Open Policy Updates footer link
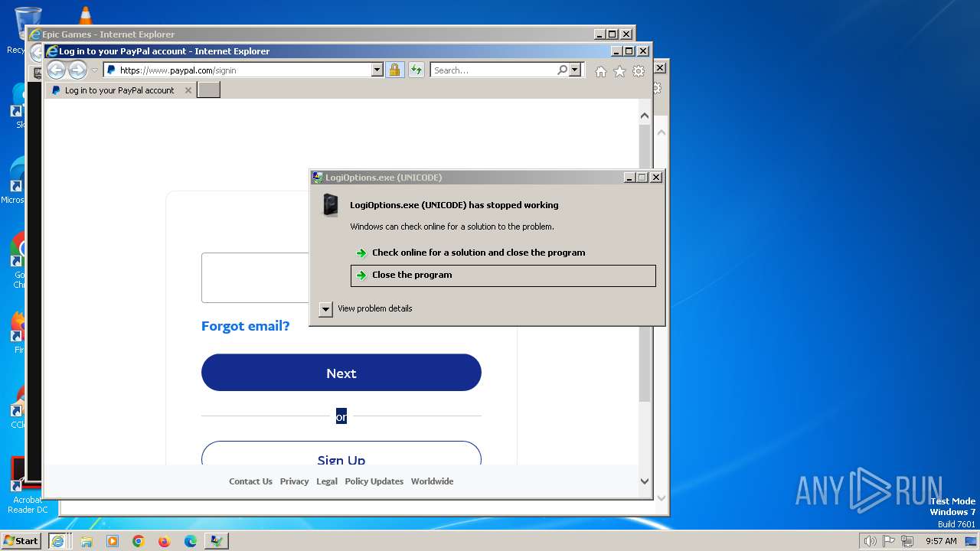The height and width of the screenshot is (551, 980). [374, 481]
